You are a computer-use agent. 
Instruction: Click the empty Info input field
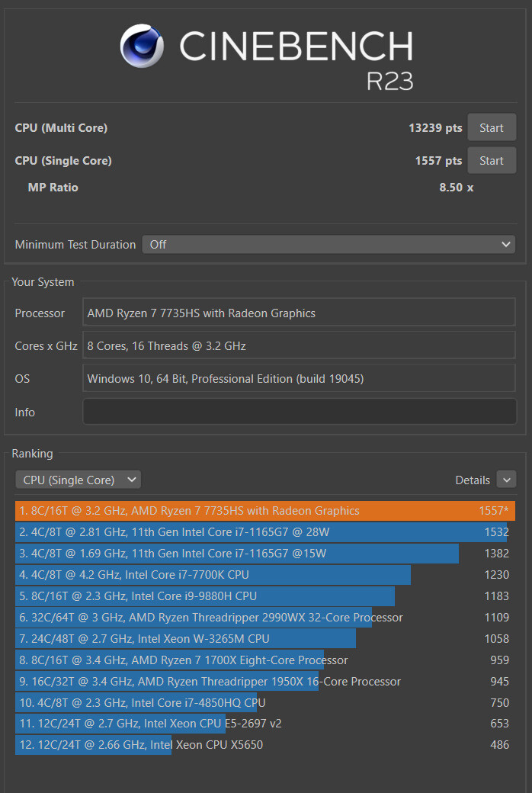[x=299, y=412]
